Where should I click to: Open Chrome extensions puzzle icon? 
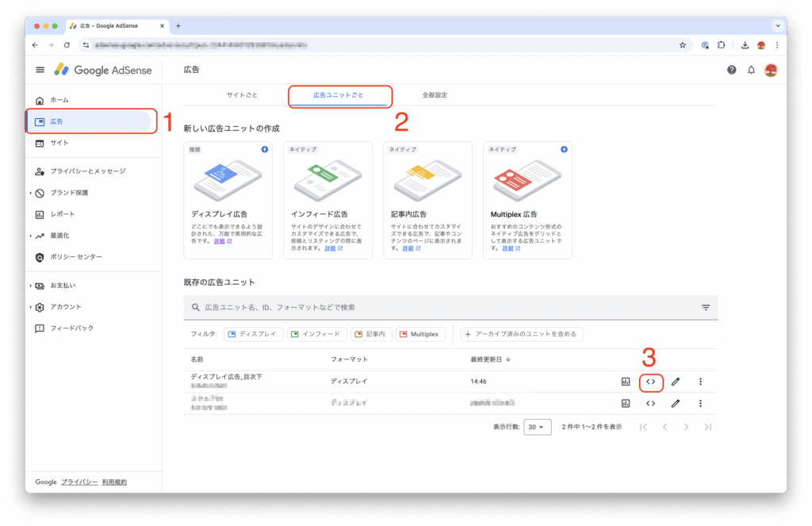[722, 45]
